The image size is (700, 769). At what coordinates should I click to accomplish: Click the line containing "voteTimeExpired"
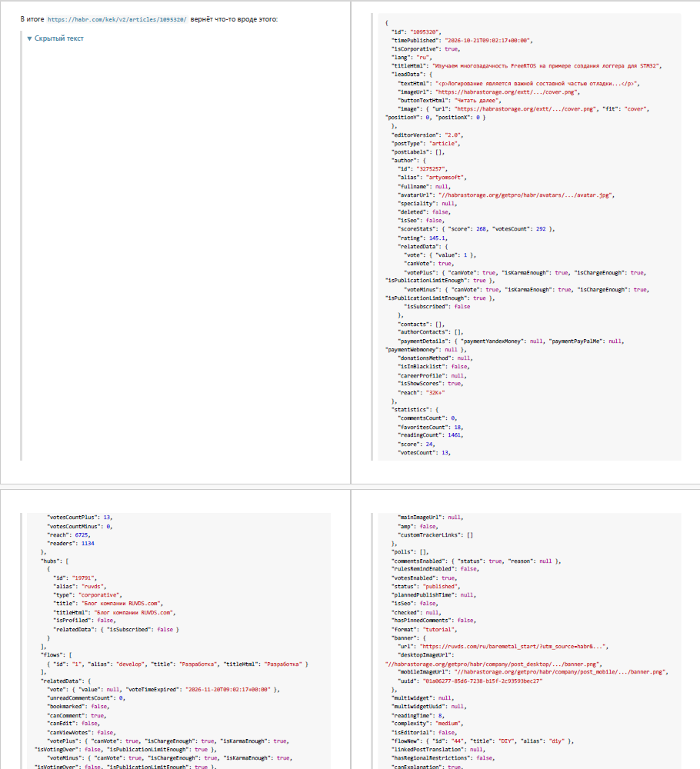[163, 690]
